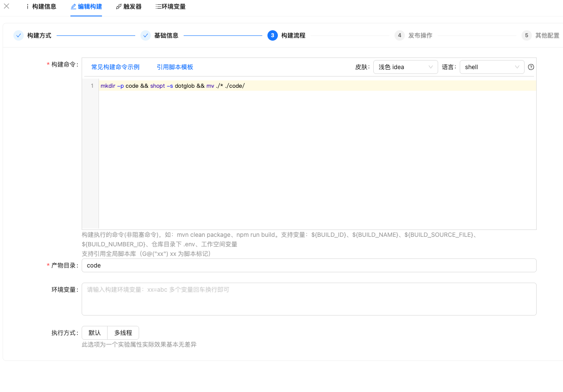563x392 pixels.
Task: Click the 产物目录 input field
Action: click(309, 265)
